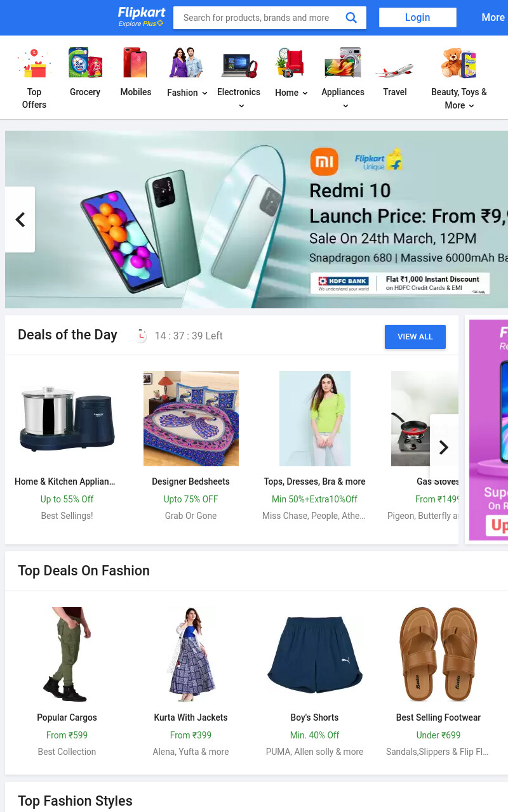Open the Grocery category icon
508x812 pixels.
point(85,63)
